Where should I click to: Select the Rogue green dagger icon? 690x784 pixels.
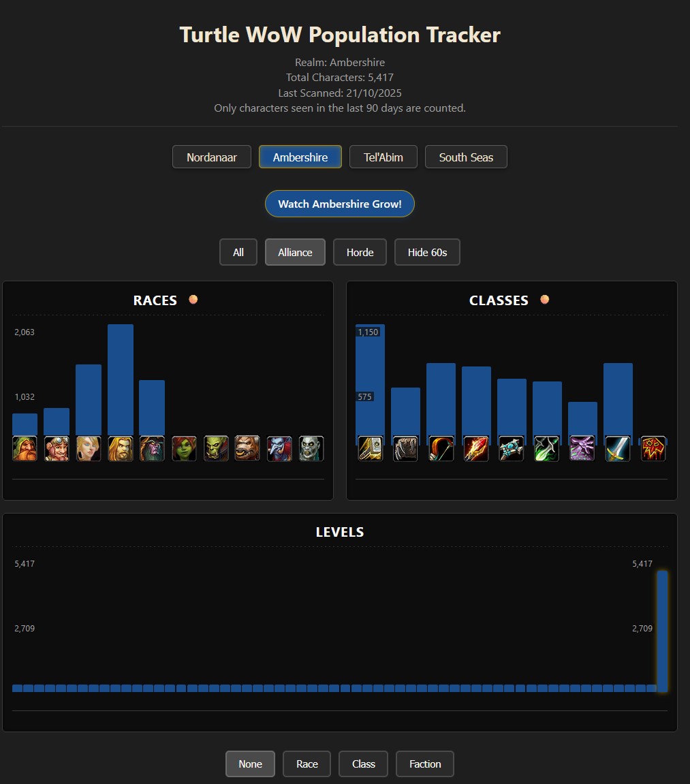(547, 448)
